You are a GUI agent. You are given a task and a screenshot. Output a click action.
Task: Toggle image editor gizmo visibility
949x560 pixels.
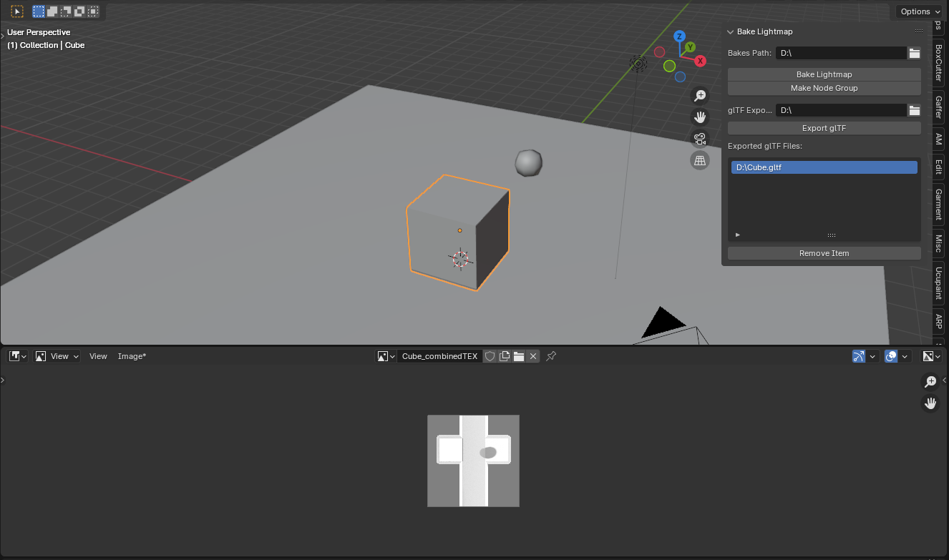click(859, 356)
